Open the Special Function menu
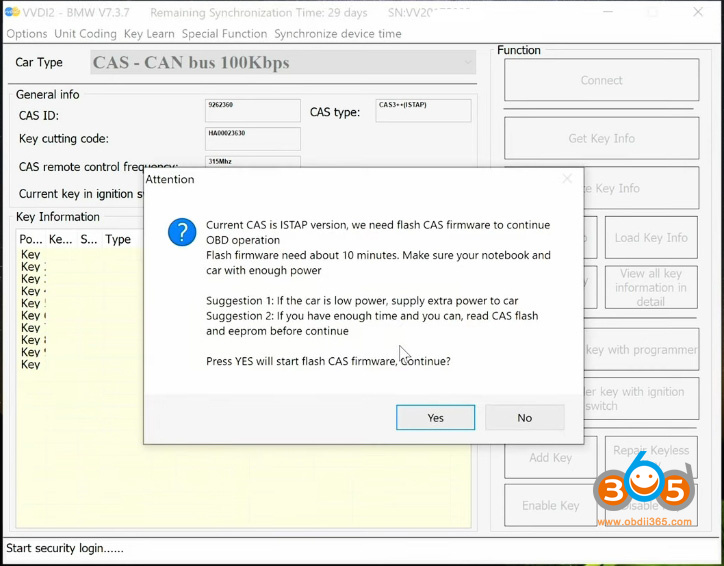724x566 pixels. pyautogui.click(x=225, y=33)
